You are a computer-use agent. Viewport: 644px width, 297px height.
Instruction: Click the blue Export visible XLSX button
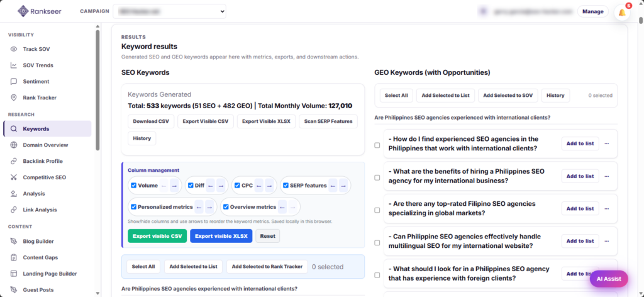coord(221,236)
